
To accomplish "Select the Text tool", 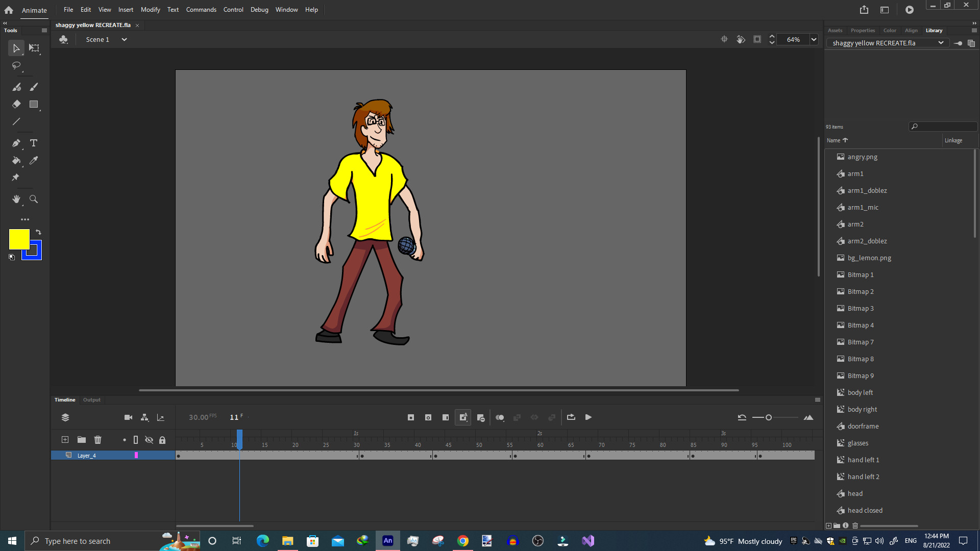I will coord(34,143).
